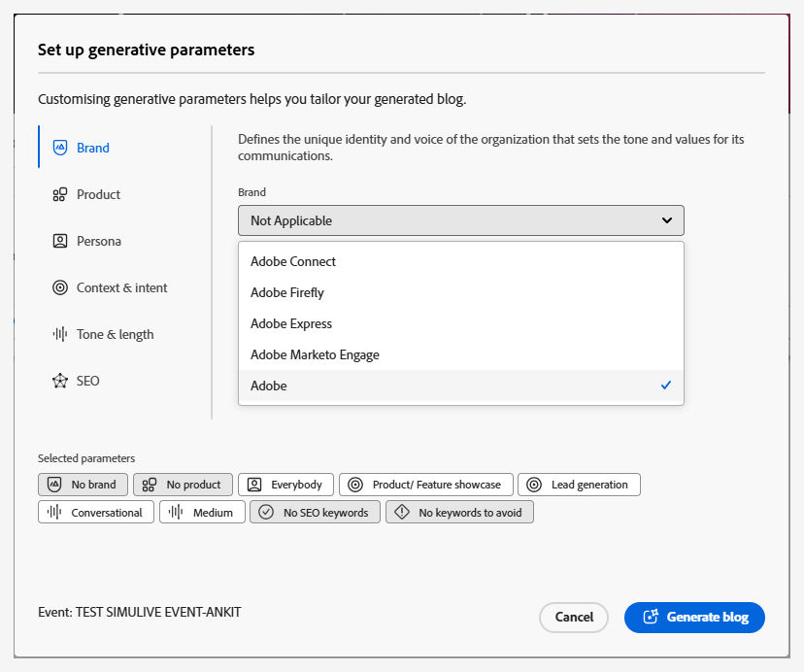The height and width of the screenshot is (672, 804).
Task: Click the No SEO keywords chip
Action: (315, 512)
